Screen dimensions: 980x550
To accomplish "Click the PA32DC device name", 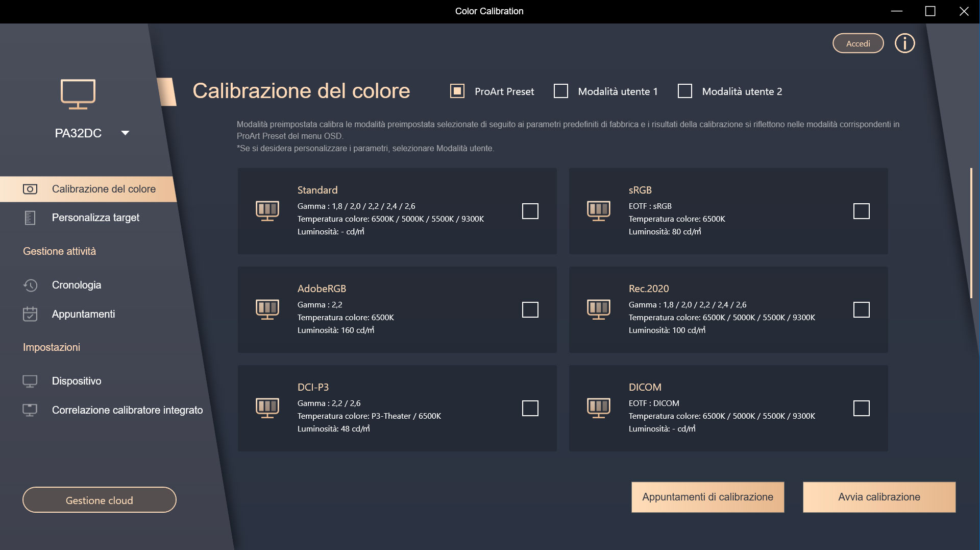I will [78, 133].
